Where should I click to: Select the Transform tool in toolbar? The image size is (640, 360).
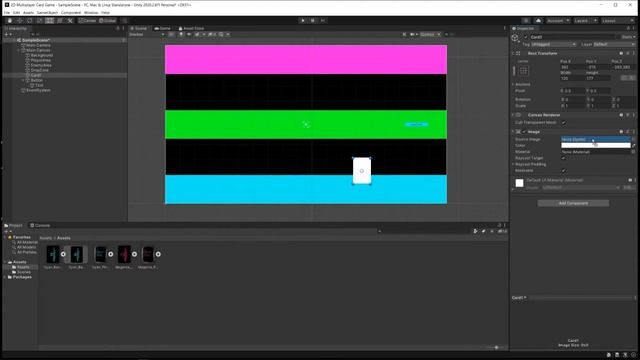pos(60,20)
